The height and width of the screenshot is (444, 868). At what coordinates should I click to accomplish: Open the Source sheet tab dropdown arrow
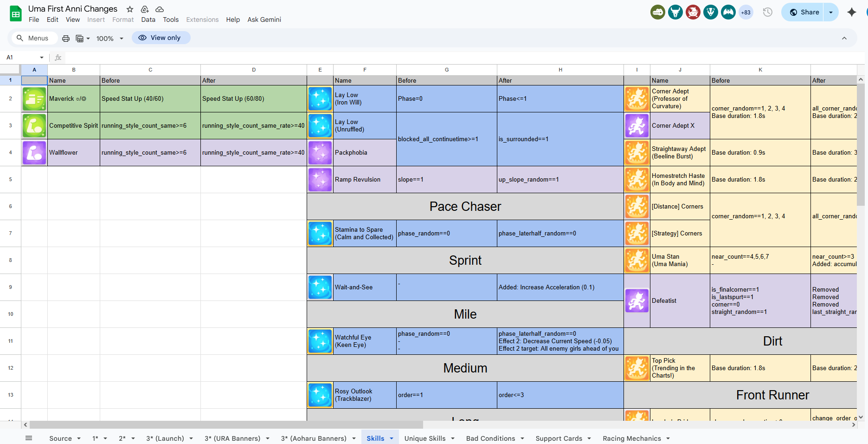point(79,438)
